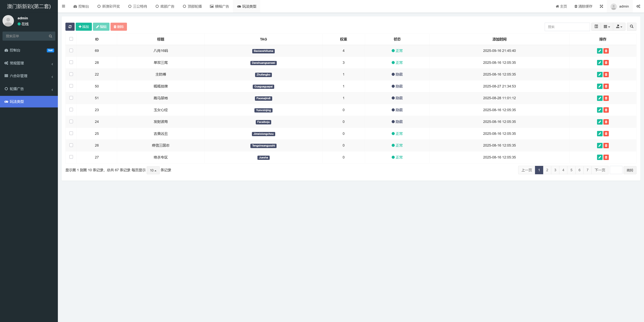Screen dimensions: 644x322
Task: Focus the table 搜索 input field
Action: 567,27
